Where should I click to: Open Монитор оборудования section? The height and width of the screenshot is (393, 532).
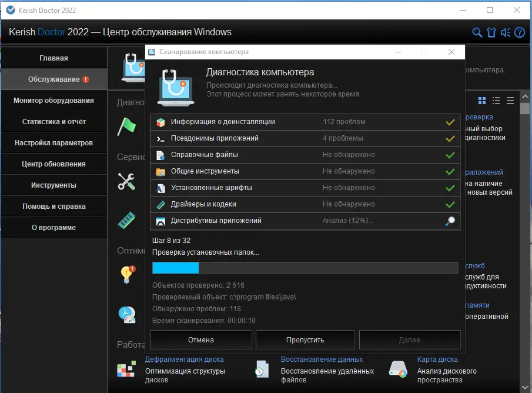coord(54,101)
